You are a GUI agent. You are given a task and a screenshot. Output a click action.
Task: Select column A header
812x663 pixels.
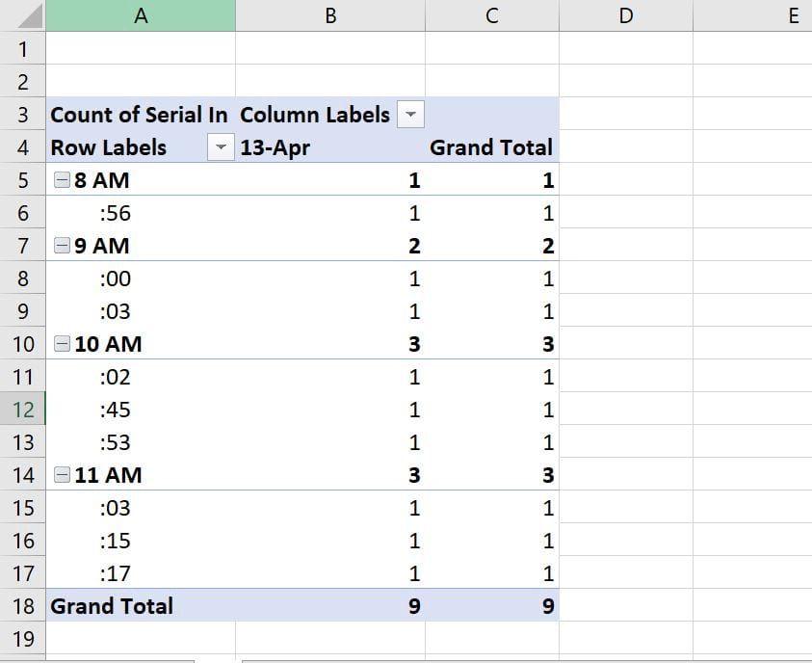click(x=141, y=15)
